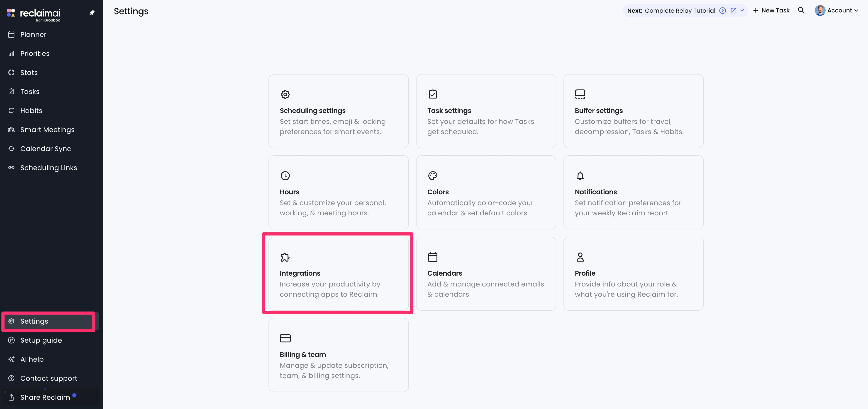Go to Smart Meetings section
Image resolution: width=868 pixels, height=409 pixels.
(x=47, y=130)
